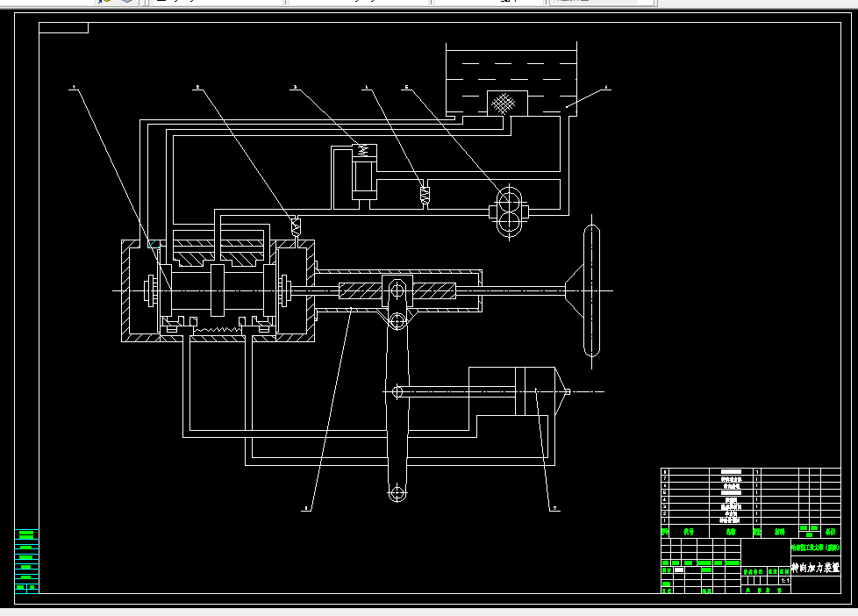Select the power cylinder's piston
858x616 pixels.
pyautogui.click(x=520, y=391)
